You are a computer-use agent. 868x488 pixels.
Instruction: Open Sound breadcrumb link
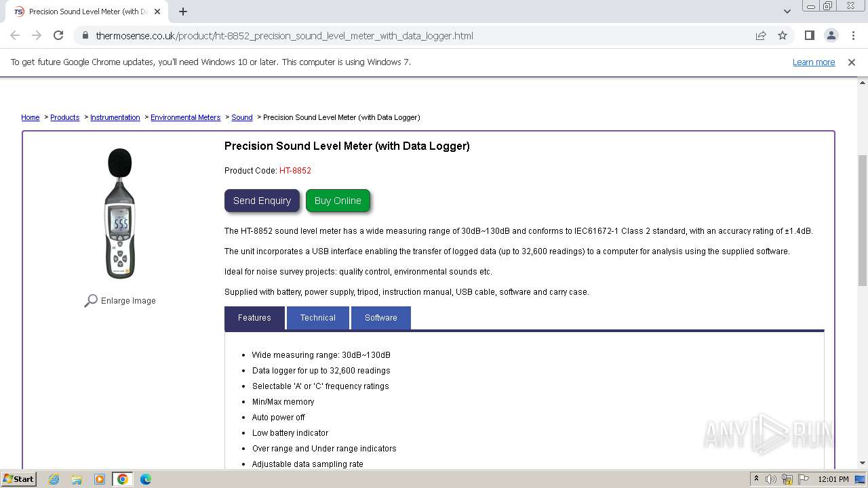coord(241,117)
